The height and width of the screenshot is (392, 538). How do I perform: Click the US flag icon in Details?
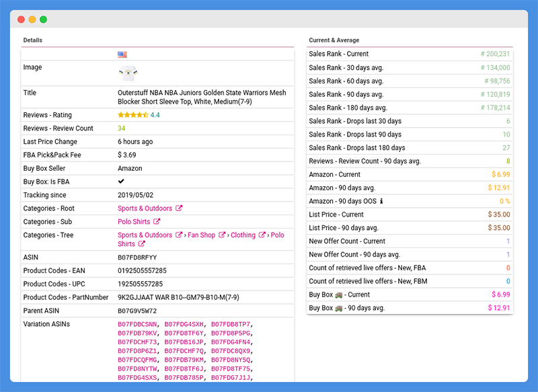tap(122, 54)
